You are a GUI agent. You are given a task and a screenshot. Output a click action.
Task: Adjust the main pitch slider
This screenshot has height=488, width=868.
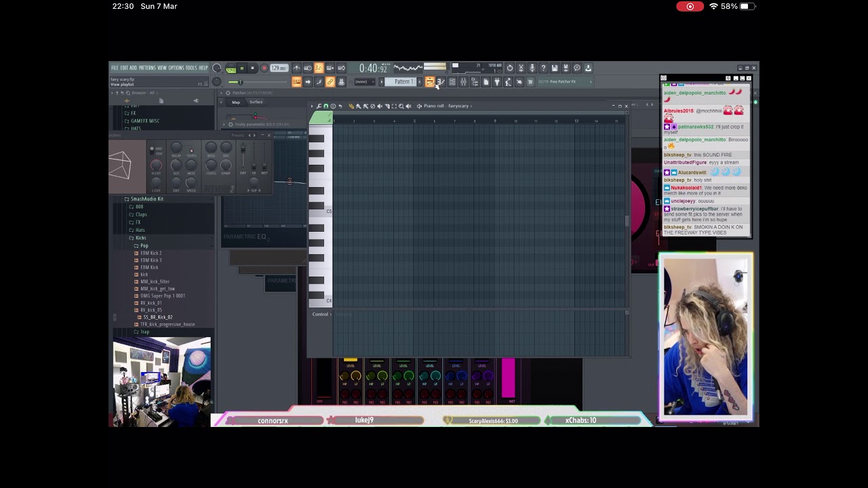click(258, 81)
